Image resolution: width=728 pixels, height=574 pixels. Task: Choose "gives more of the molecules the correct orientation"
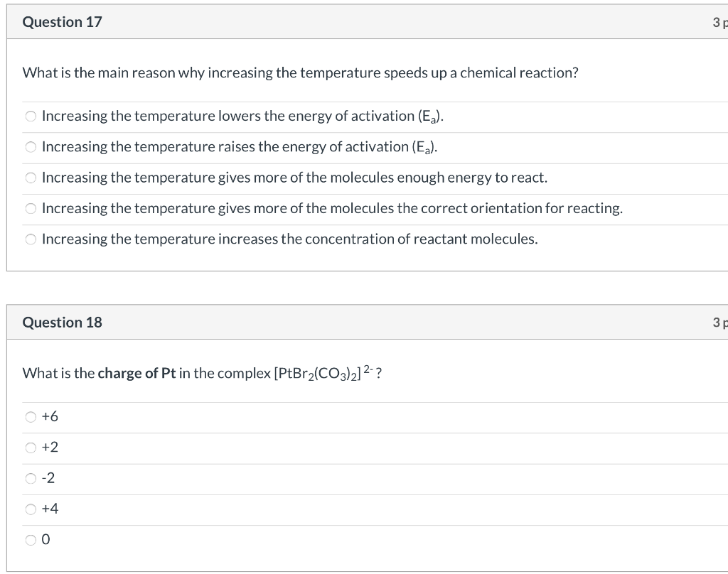31,208
